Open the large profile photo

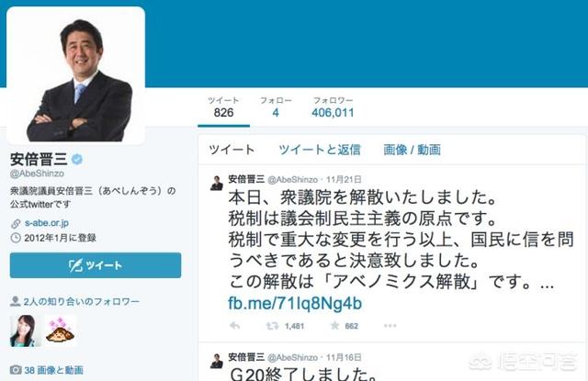pos(75,75)
